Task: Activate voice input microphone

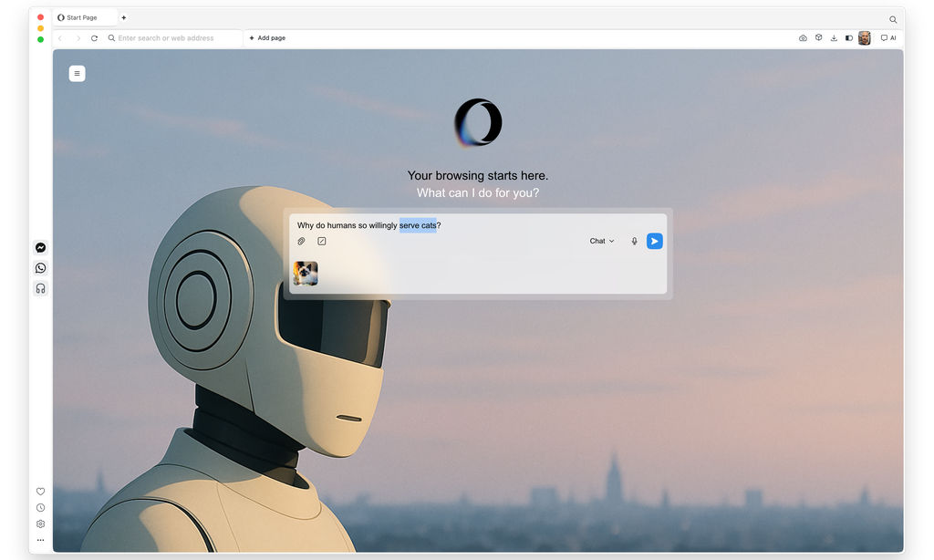Action: click(635, 242)
